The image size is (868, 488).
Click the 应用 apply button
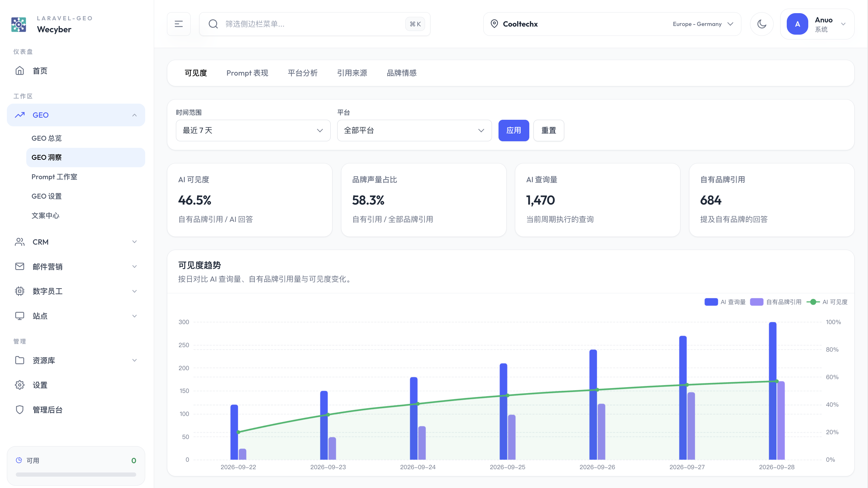coord(513,131)
